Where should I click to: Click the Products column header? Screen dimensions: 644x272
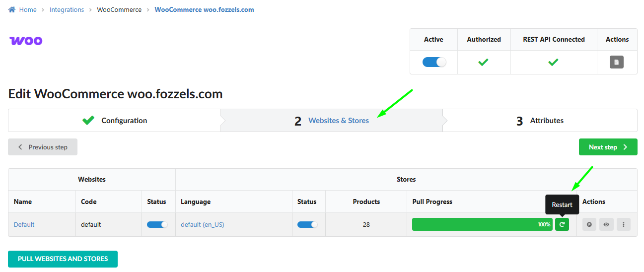point(366,202)
